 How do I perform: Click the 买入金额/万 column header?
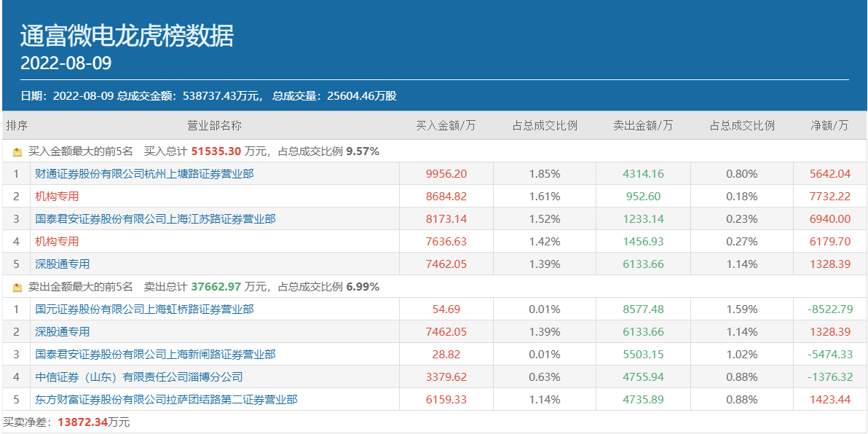(x=446, y=126)
